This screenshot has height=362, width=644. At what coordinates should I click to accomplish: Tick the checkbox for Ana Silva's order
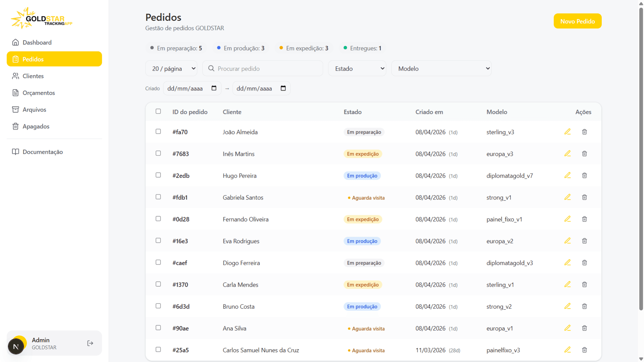pyautogui.click(x=158, y=328)
